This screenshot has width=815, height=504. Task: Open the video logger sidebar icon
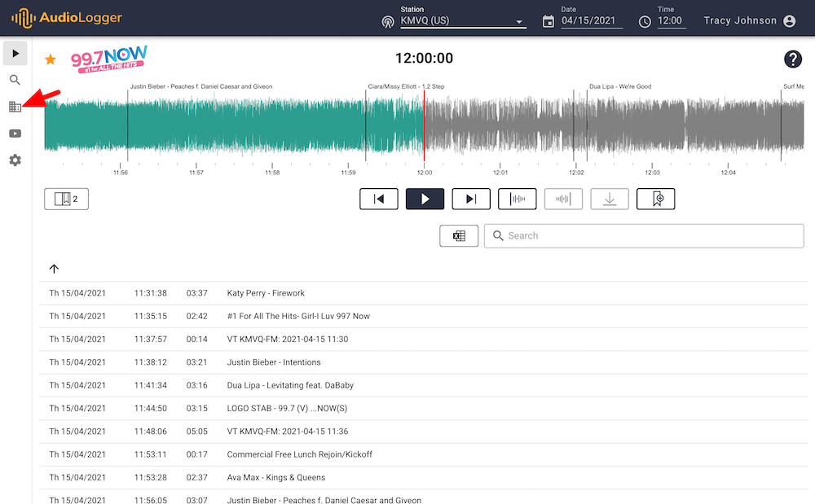point(15,133)
